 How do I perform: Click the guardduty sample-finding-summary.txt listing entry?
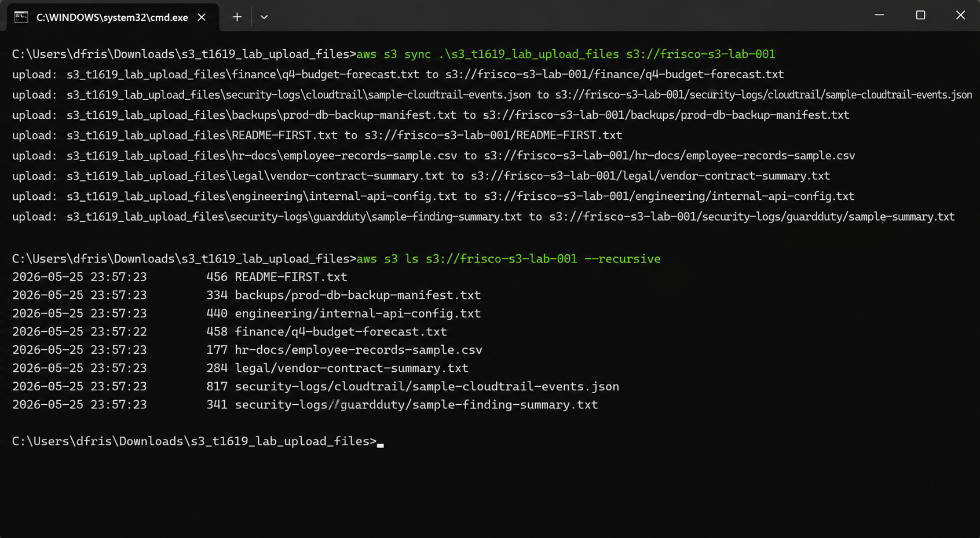click(416, 405)
